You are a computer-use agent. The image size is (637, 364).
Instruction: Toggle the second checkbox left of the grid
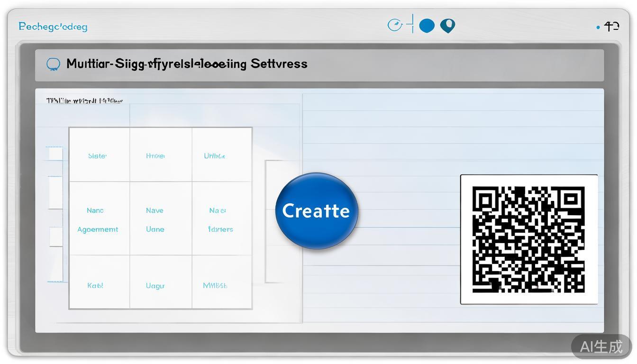pyautogui.click(x=55, y=193)
